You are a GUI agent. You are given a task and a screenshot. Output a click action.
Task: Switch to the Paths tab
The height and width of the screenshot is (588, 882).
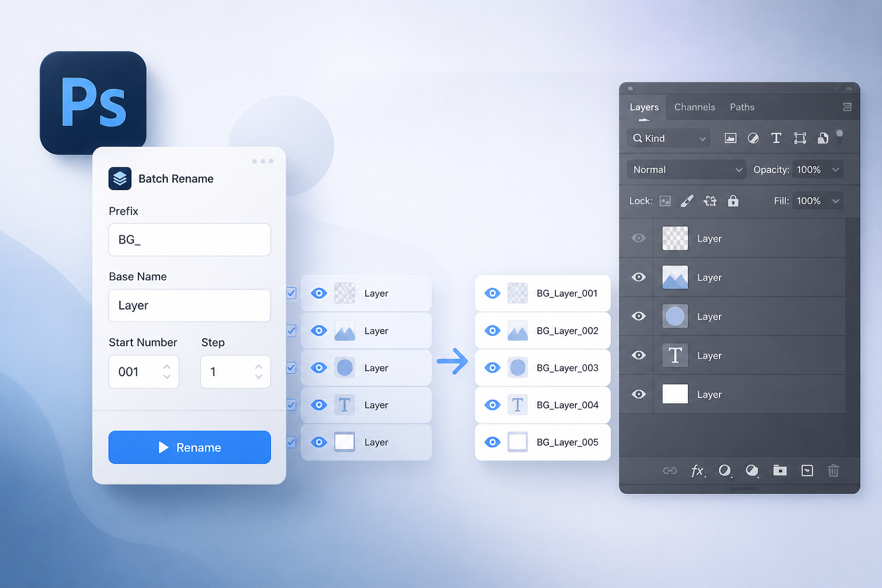click(742, 107)
